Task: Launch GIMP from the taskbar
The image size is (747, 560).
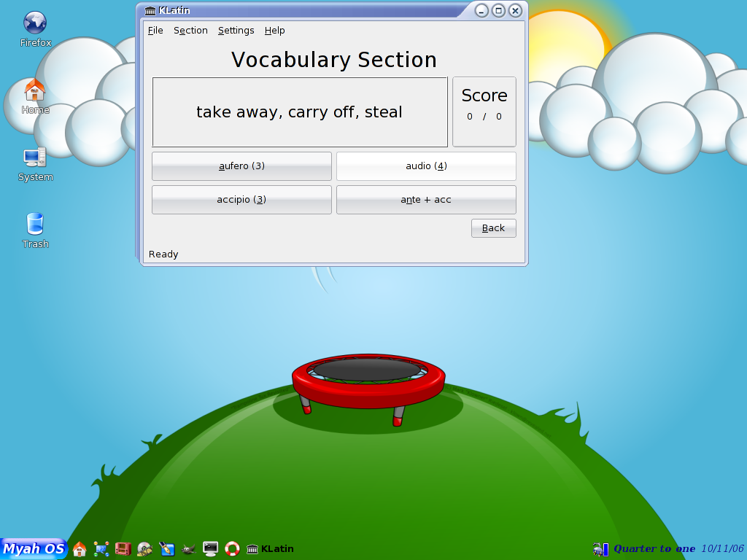Action: click(x=189, y=549)
